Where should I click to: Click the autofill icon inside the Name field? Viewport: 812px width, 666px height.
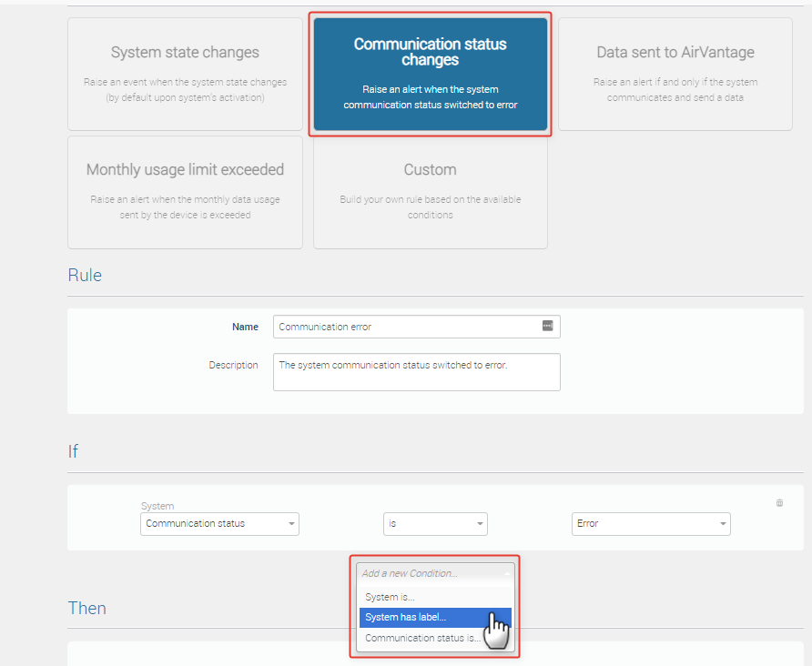pyautogui.click(x=547, y=327)
